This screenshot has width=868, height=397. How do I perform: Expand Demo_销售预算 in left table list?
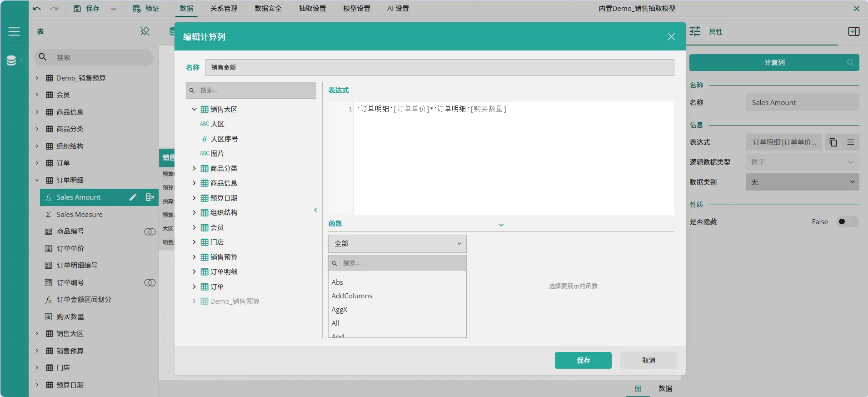tap(37, 78)
